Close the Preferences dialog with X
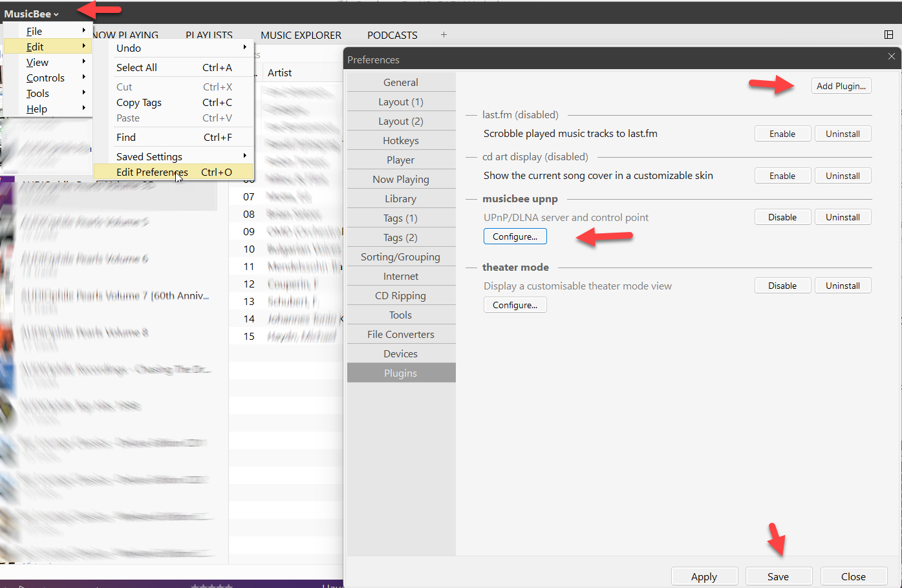 point(892,57)
